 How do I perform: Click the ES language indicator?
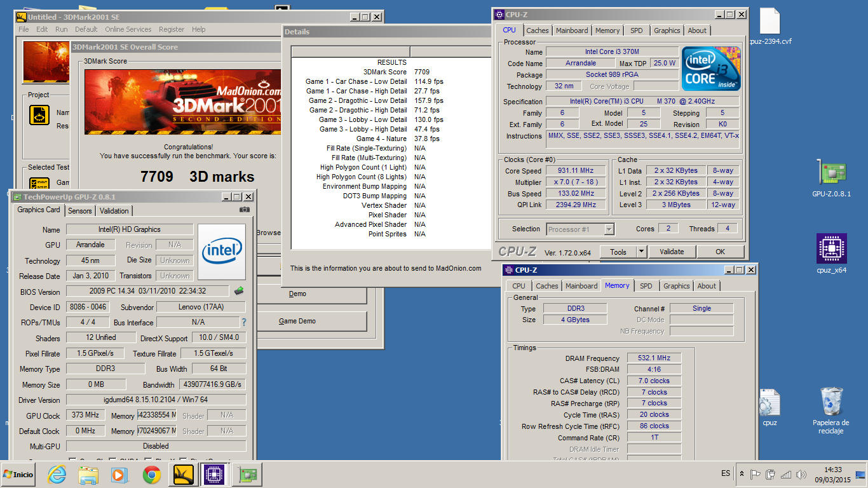tap(726, 473)
